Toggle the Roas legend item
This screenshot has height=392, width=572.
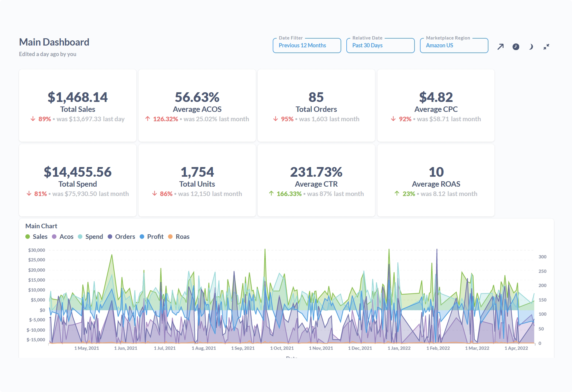[179, 237]
